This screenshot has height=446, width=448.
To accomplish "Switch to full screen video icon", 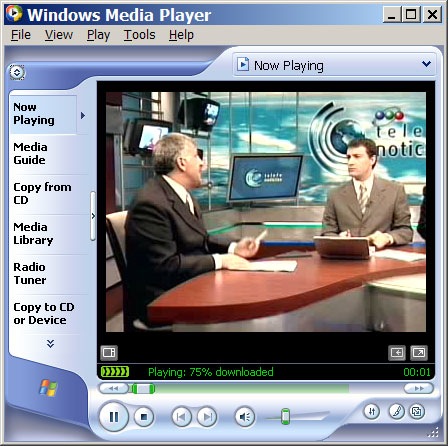I will [419, 353].
